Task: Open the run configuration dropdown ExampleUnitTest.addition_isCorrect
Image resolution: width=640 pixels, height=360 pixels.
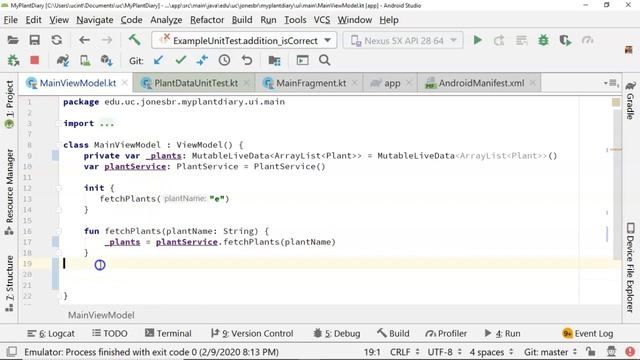Action: pyautogui.click(x=244, y=40)
